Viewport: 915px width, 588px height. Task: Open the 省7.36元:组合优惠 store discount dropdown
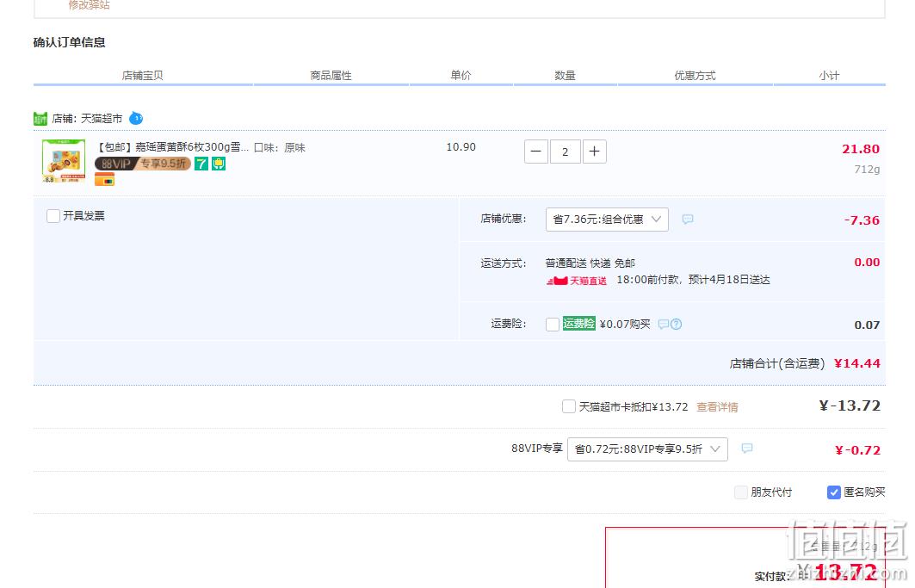tap(607, 220)
